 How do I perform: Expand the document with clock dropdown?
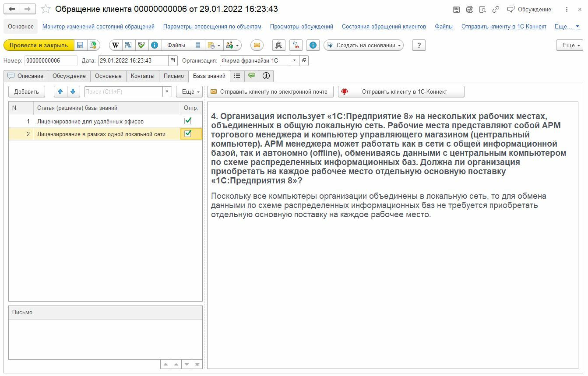pos(214,45)
